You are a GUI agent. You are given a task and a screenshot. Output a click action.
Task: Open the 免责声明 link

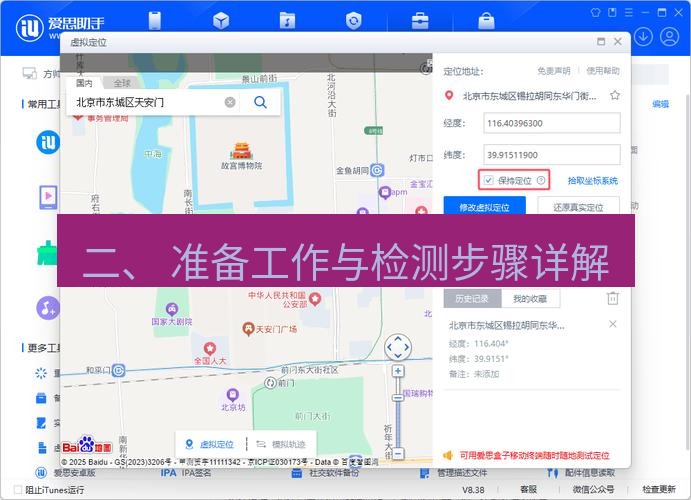554,71
